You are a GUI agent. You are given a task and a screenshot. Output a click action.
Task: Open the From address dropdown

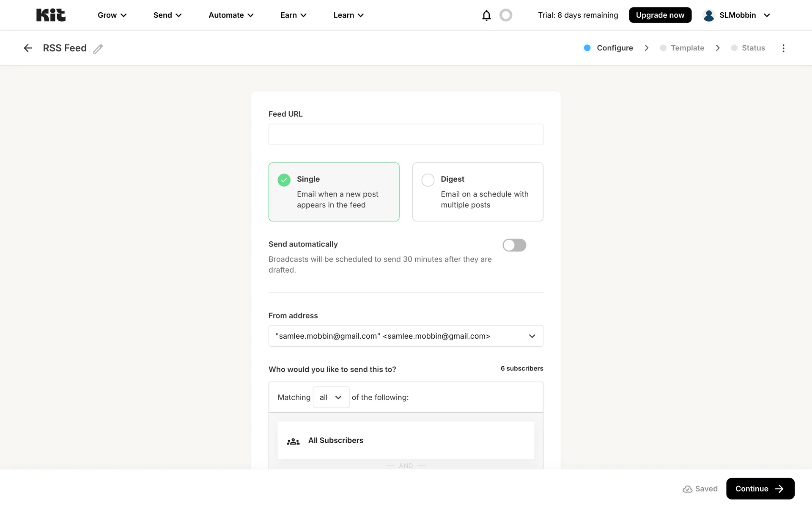click(406, 336)
